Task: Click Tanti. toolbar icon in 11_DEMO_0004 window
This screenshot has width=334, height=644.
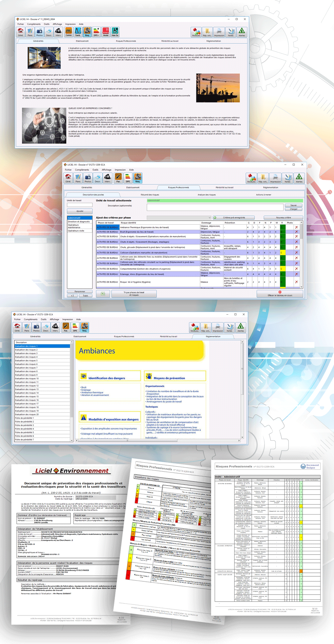Action: click(78, 32)
